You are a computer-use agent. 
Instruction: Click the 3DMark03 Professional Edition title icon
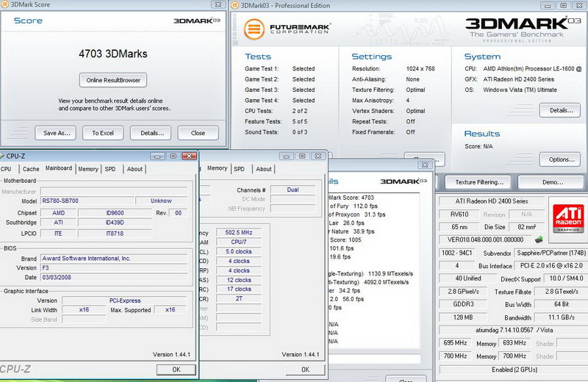point(235,5)
